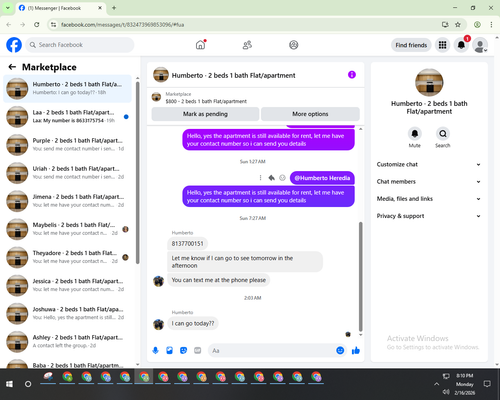Open the Windows notification center
This screenshot has width=500, height=400.
(487, 384)
